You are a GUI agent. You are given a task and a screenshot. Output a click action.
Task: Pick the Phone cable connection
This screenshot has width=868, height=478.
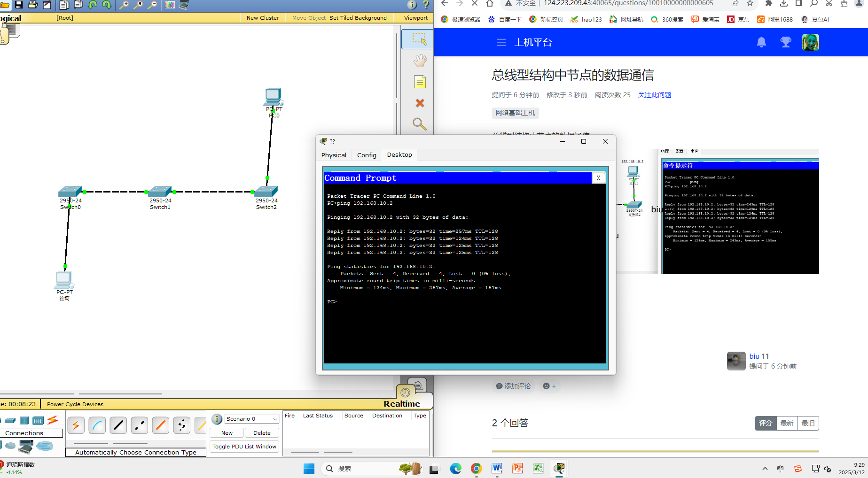(x=181, y=425)
